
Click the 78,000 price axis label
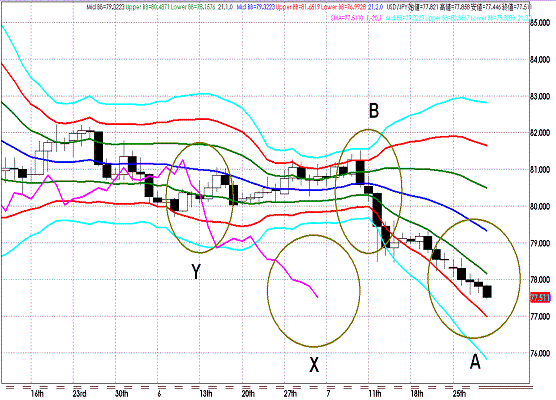coord(540,280)
